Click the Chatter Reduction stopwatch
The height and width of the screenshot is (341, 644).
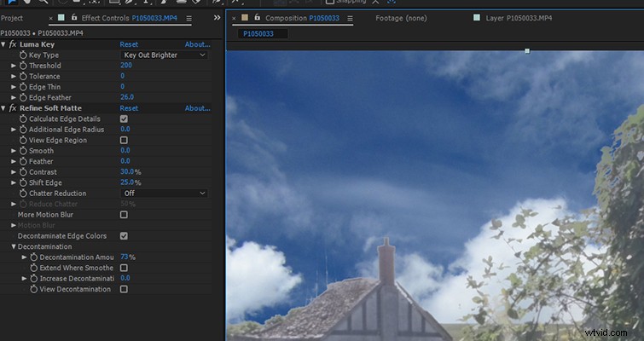coord(23,194)
